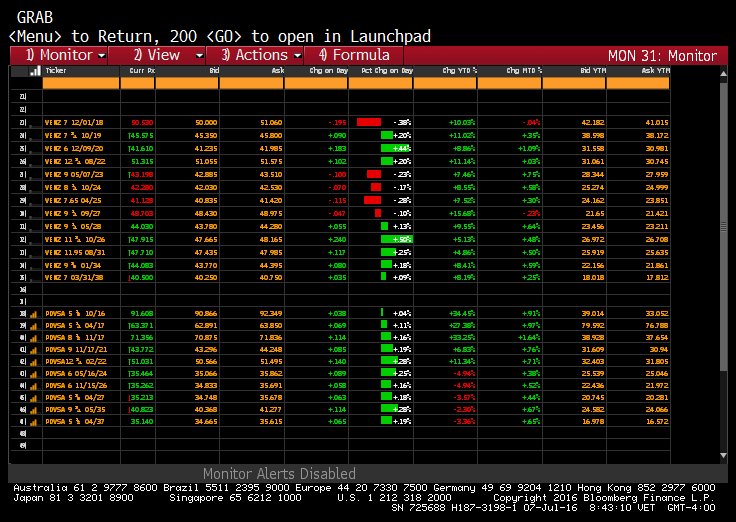Screen dimensions: 736x522
Task: Select the VENZ 11 10/26 ticker
Action: click(75, 240)
